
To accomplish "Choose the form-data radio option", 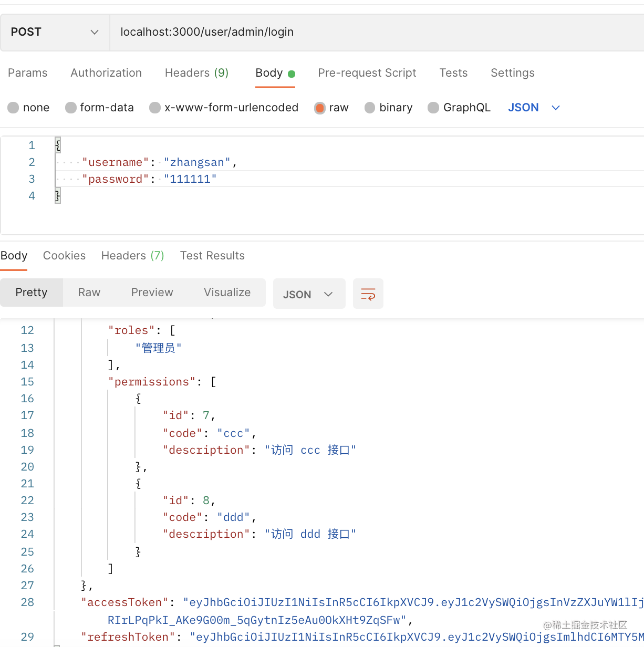I will point(71,108).
